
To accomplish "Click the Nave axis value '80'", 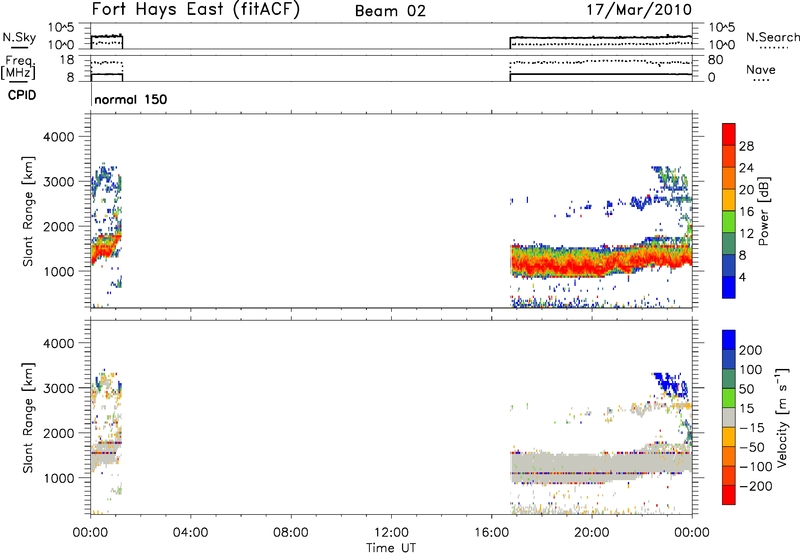I will (x=715, y=60).
